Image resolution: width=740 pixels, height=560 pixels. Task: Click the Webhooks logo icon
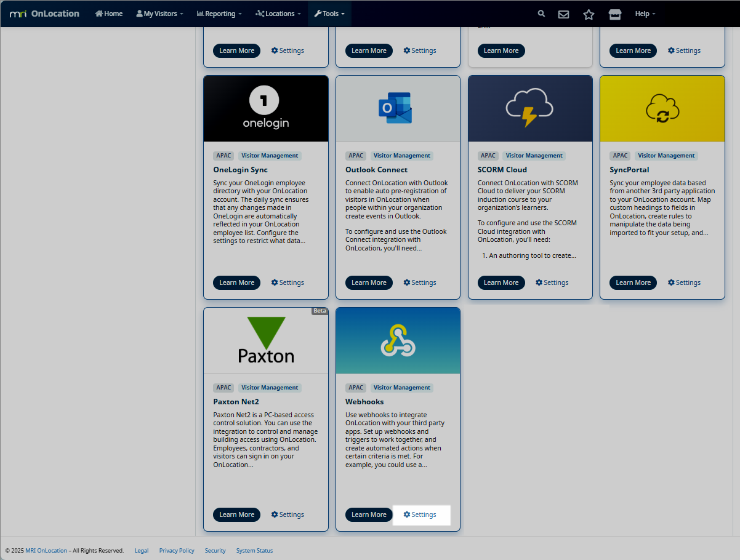tap(398, 340)
